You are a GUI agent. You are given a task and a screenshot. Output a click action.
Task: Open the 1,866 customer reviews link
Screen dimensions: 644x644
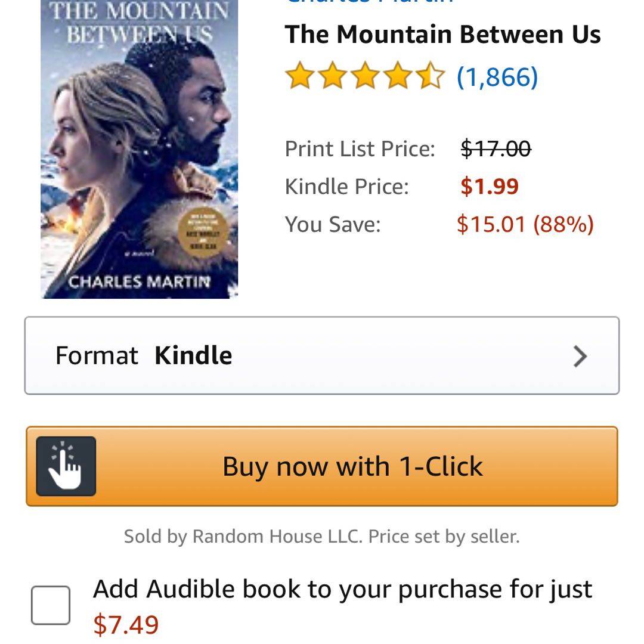pos(497,78)
